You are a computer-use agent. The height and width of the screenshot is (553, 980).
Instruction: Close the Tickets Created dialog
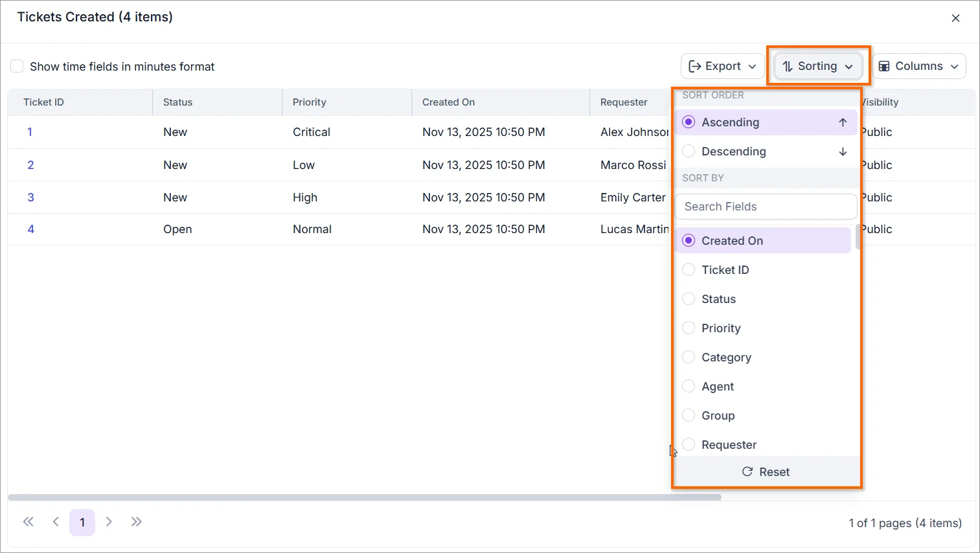(955, 18)
